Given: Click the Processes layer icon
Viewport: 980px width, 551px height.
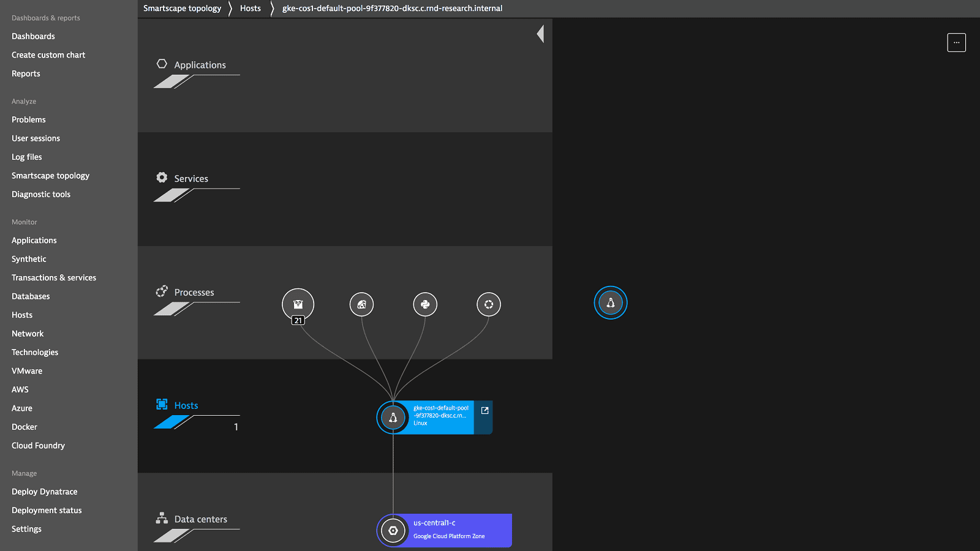Looking at the screenshot, I should pos(162,291).
